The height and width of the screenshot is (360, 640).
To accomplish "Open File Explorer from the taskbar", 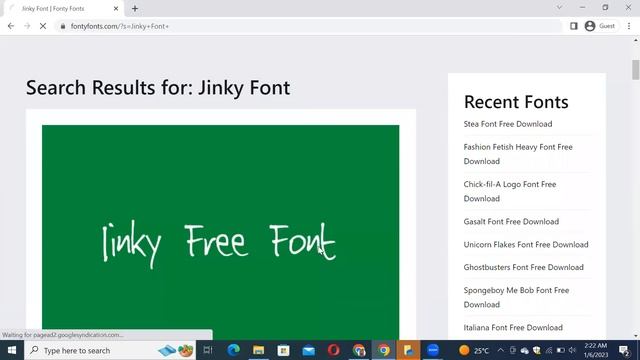I will (258, 350).
